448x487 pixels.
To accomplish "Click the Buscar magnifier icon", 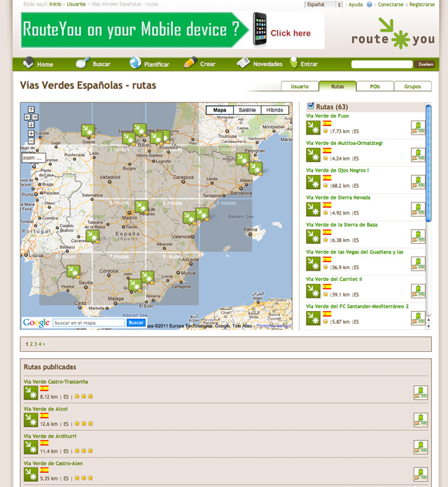I will click(83, 62).
